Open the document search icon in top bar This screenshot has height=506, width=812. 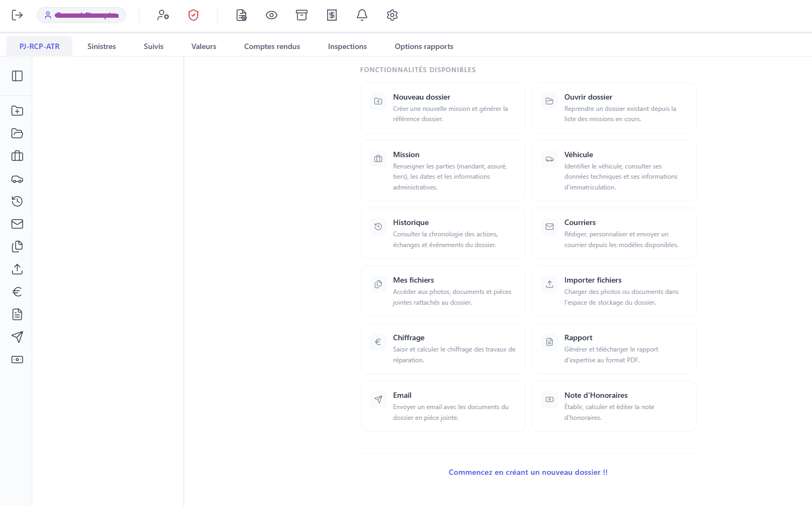click(x=241, y=15)
